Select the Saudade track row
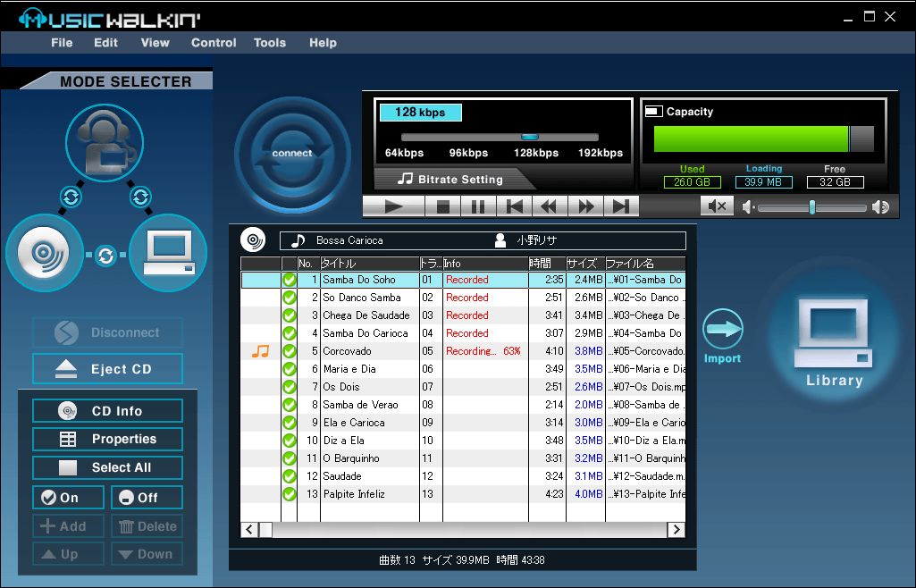Viewport: 916px width, 588px height. (x=463, y=476)
